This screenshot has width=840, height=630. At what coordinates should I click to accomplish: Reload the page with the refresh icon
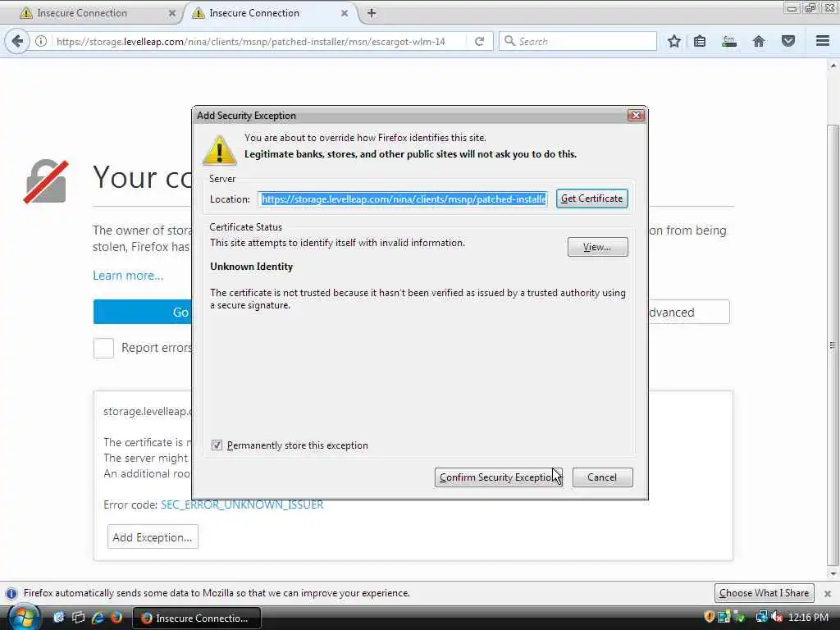click(x=479, y=41)
